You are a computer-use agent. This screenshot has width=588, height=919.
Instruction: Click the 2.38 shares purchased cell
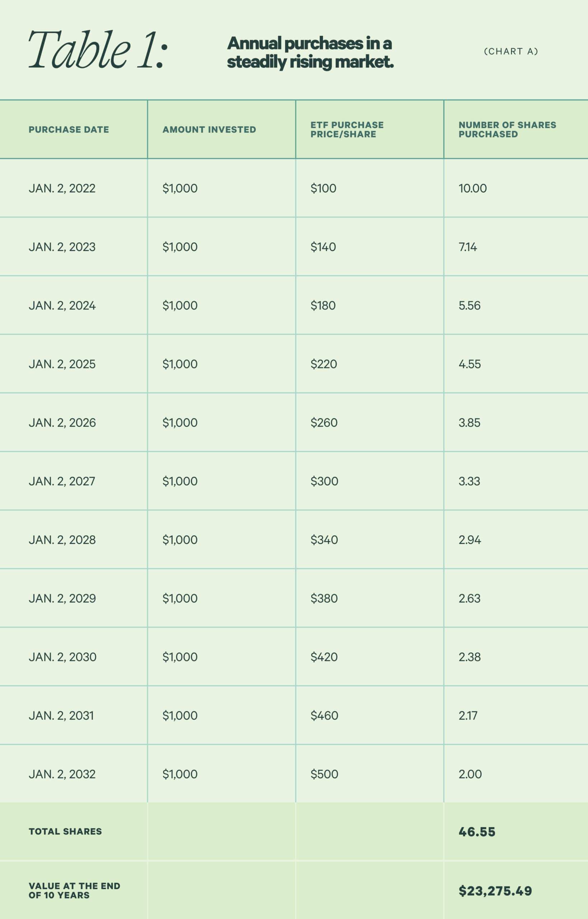pyautogui.click(x=469, y=657)
